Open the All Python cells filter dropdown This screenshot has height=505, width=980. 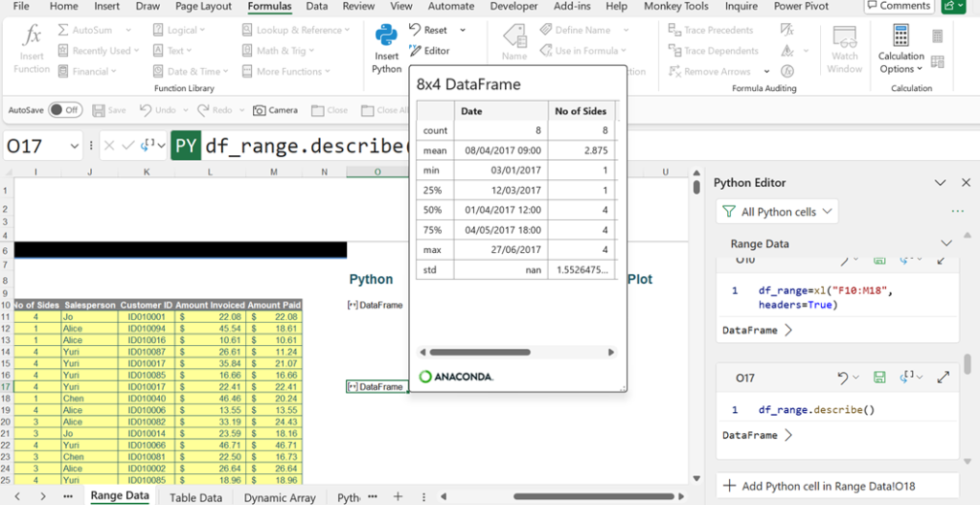pos(777,212)
